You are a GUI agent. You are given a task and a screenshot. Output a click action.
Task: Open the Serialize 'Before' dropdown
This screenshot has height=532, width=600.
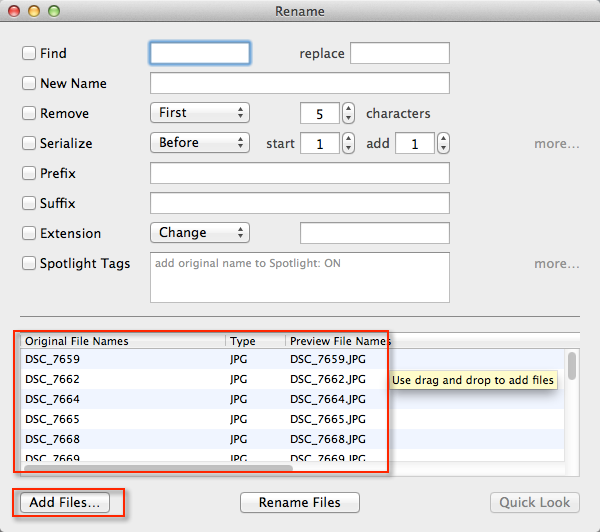(x=199, y=143)
